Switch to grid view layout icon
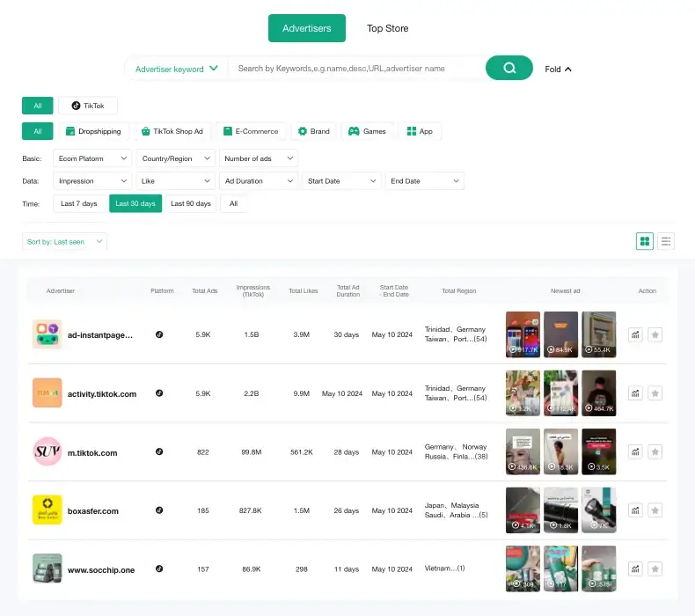Viewport: 695px width, 616px height. pos(645,241)
